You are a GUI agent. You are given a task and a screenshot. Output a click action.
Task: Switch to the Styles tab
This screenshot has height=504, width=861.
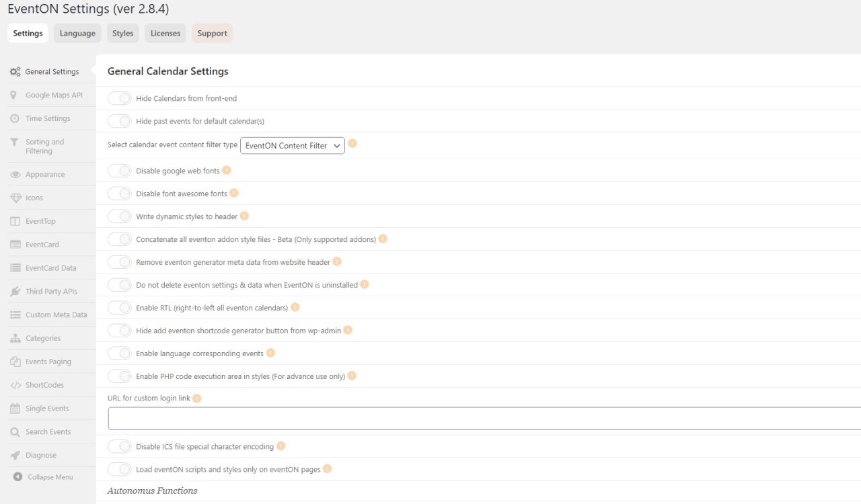(x=123, y=34)
